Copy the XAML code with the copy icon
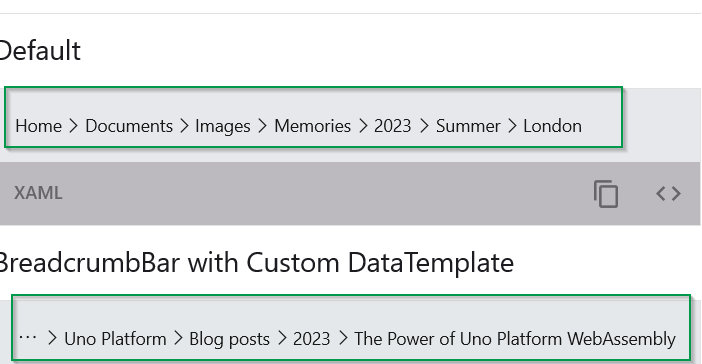The image size is (702, 364). click(606, 194)
